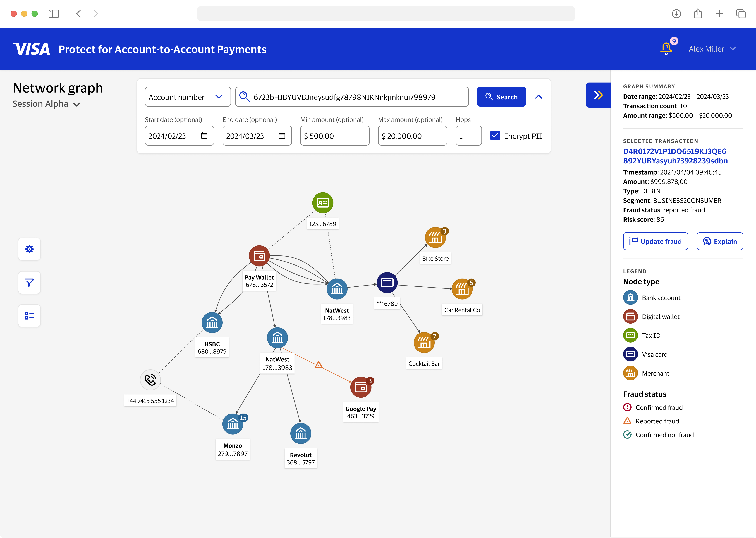The height and width of the screenshot is (538, 756).
Task: Select the filter tool in left sidebar
Action: [x=29, y=282]
